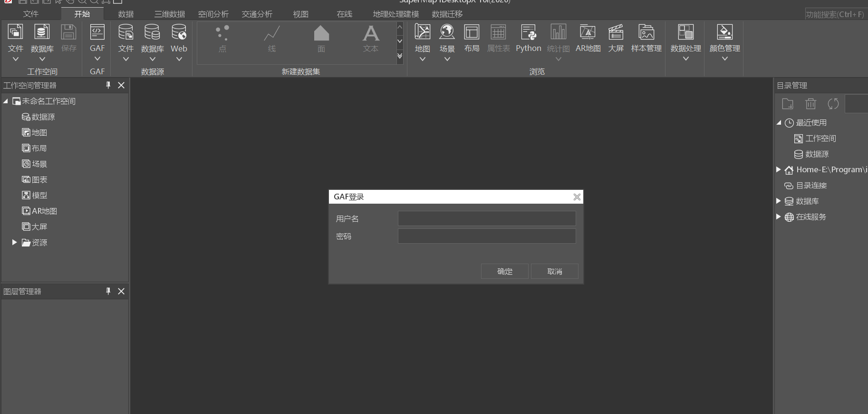Select AR地图 node in workspace tree
The height and width of the screenshot is (414, 868).
coord(39,211)
